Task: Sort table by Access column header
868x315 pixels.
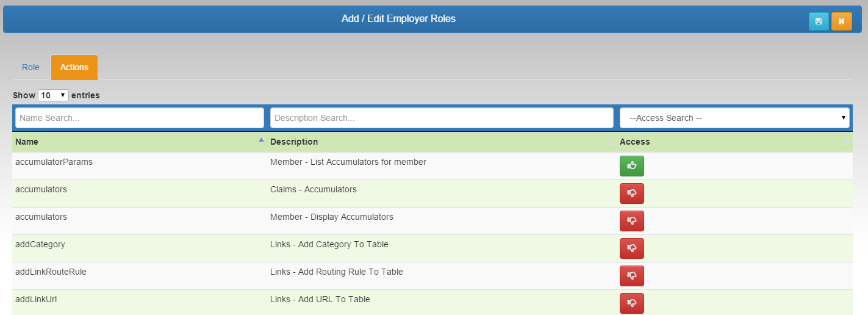Action: [x=635, y=142]
